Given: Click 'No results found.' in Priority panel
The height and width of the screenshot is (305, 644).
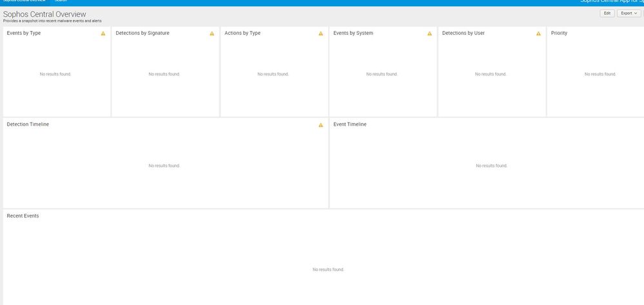Looking at the screenshot, I should pos(600,74).
